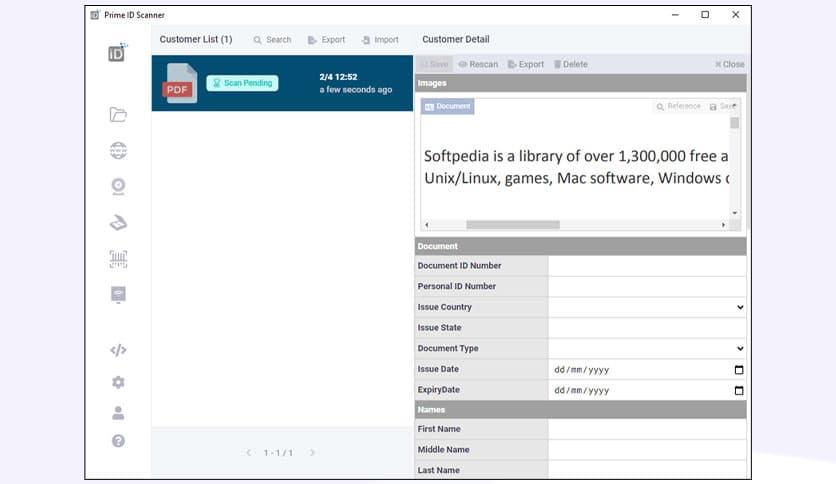Select the webcam icon in sidebar
The image size is (836, 484).
118,187
